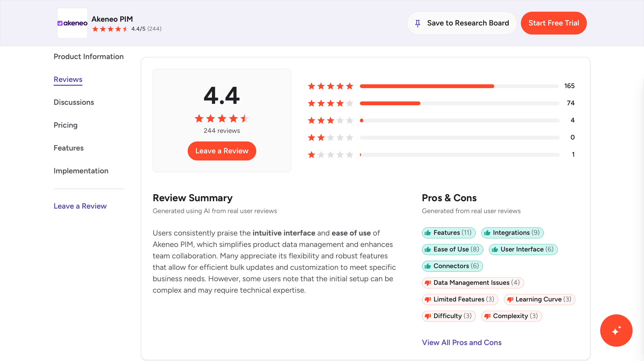Open View All Pros and Cons link

pyautogui.click(x=462, y=342)
